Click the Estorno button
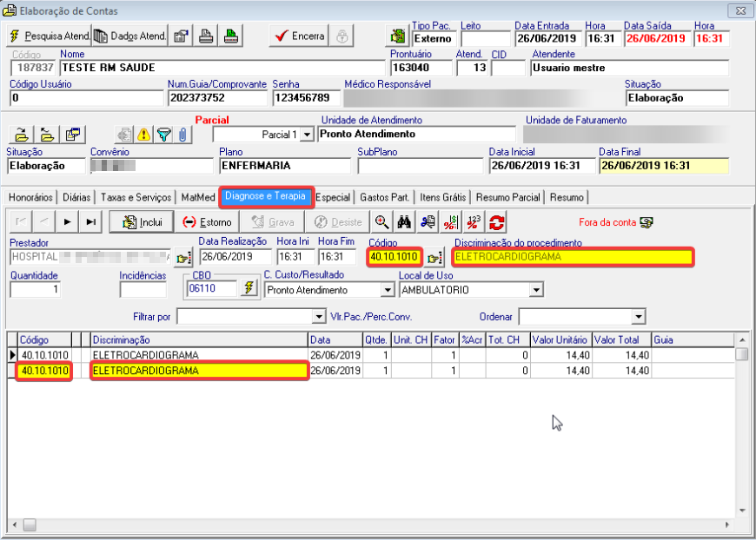Image resolution: width=756 pixels, height=540 pixels. point(207,222)
